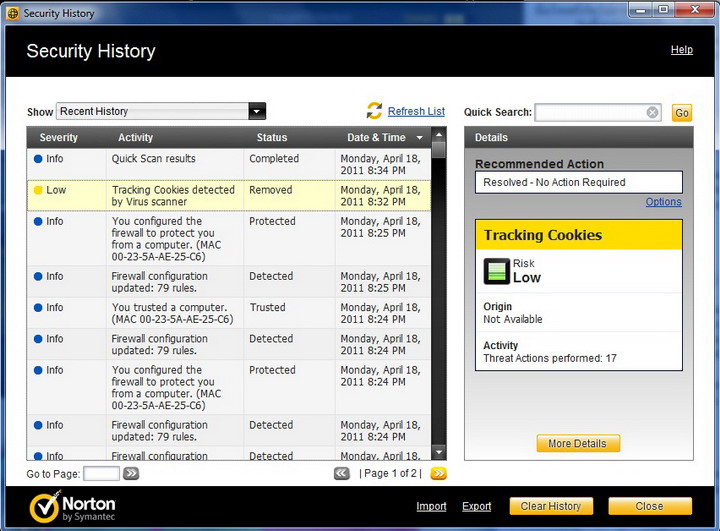Click the Go to Page number field
The width and height of the screenshot is (720, 531).
coord(101,474)
